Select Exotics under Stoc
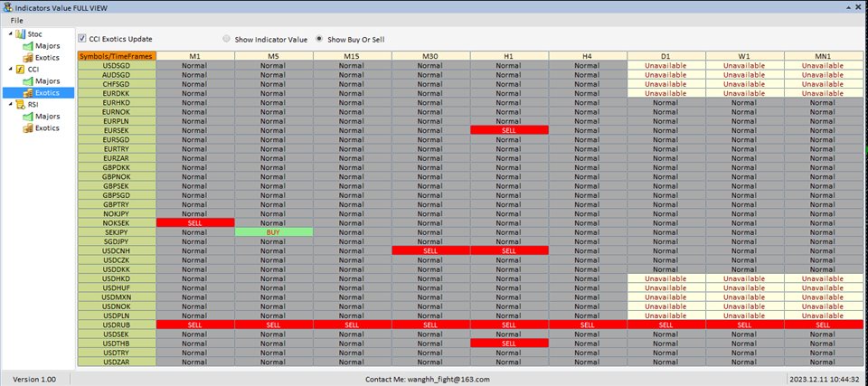Image resolution: width=868 pixels, height=386 pixels. pyautogui.click(x=47, y=58)
